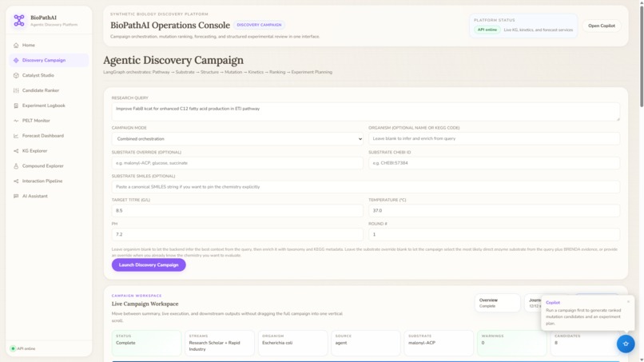This screenshot has width=644, height=362.
Task: Click the Candidate Ranker sliders icon
Action: click(16, 90)
